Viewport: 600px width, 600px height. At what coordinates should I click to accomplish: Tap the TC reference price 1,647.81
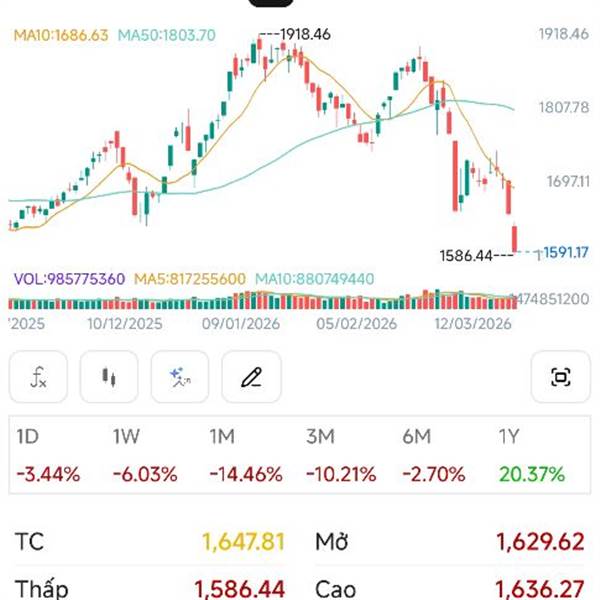coord(243,542)
